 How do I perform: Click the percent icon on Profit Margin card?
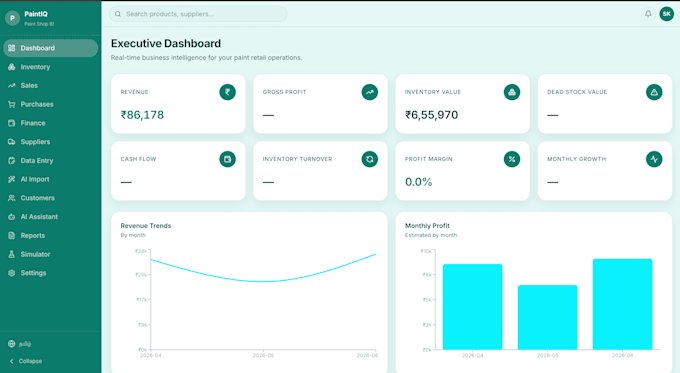click(x=512, y=159)
